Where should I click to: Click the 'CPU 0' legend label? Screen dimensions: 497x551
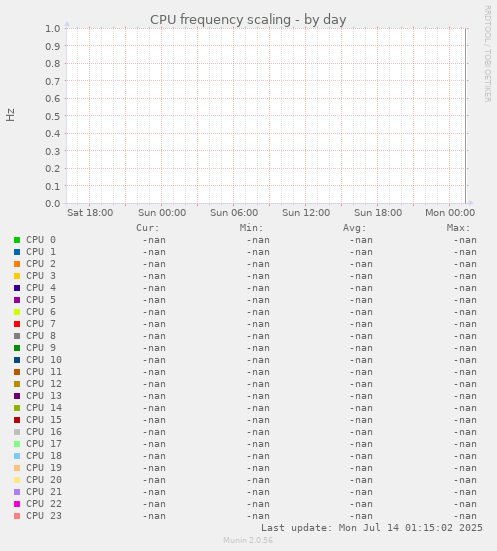pos(41,240)
